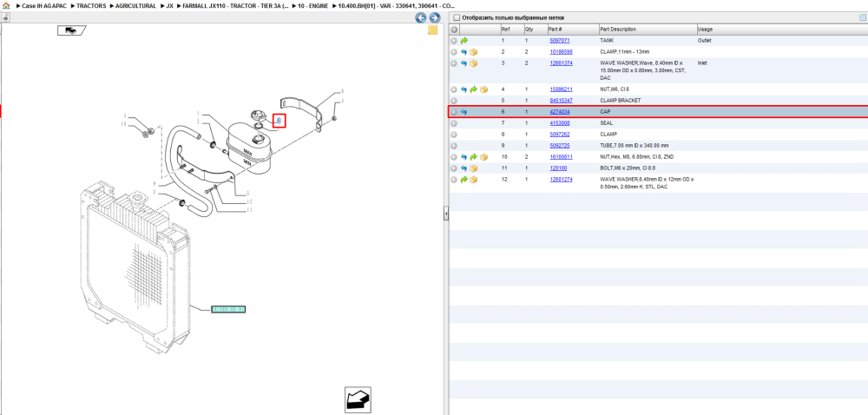Enable 'Отобразить только выбранные метки' checkbox
Image resolution: width=868 pixels, height=415 pixels.
(x=457, y=17)
